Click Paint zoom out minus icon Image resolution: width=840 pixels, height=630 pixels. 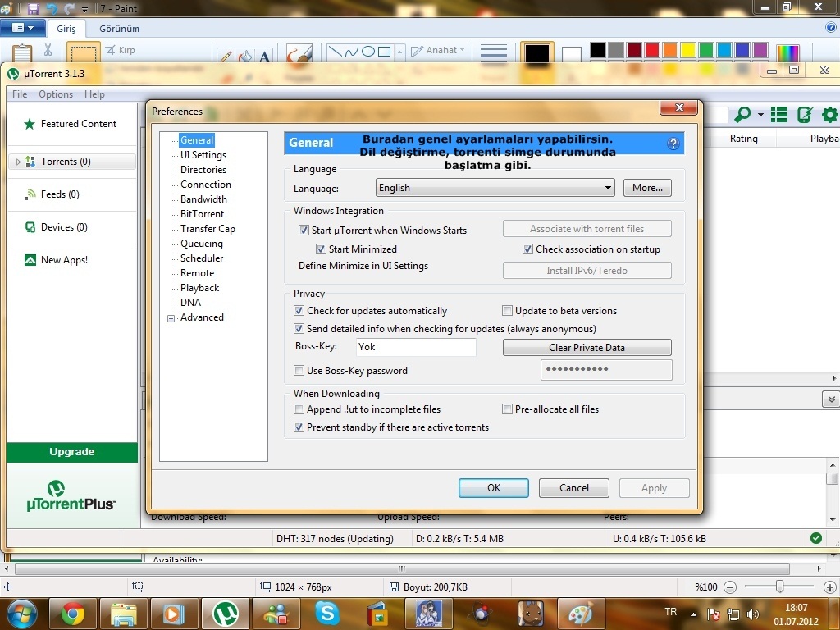729,587
